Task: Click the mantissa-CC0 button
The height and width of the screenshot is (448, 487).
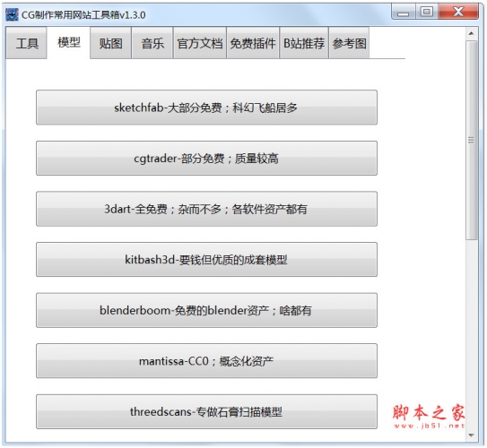Action: click(206, 361)
